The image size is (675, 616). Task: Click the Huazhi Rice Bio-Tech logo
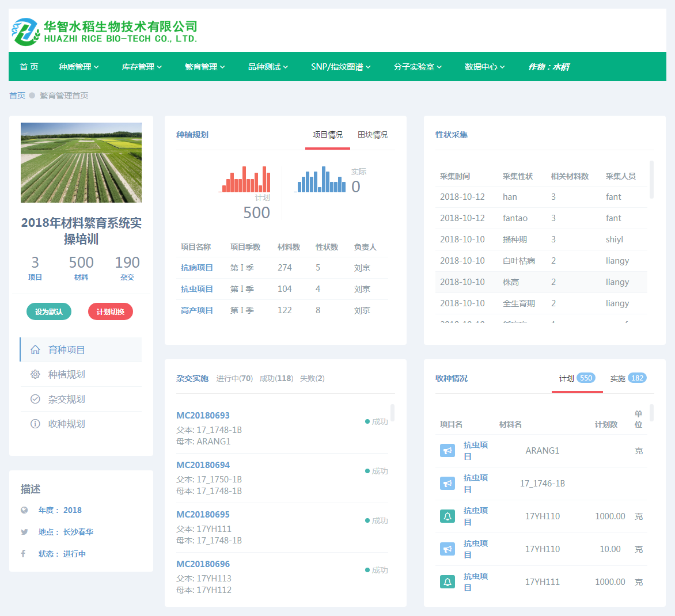[x=104, y=32]
